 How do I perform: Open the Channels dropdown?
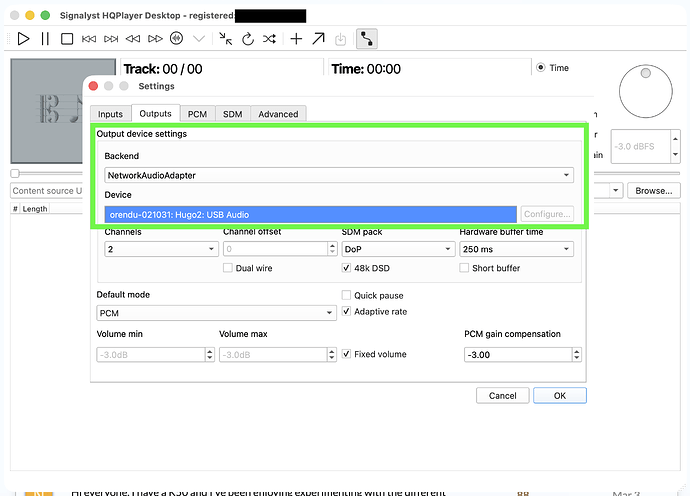click(161, 249)
